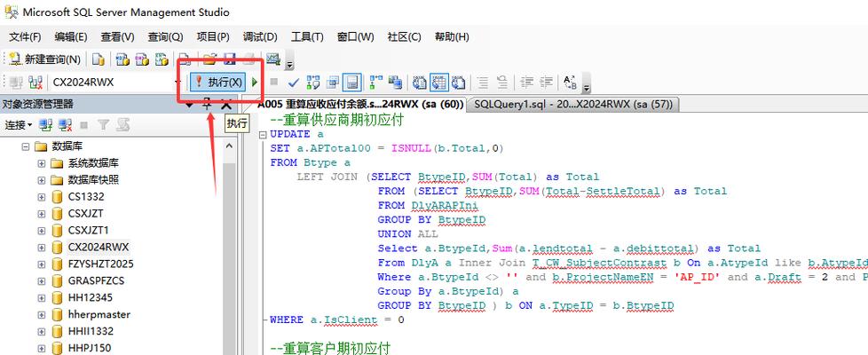This screenshot has height=355, width=868.
Task: Select the FZYSHZT2025 database
Action: (101, 264)
